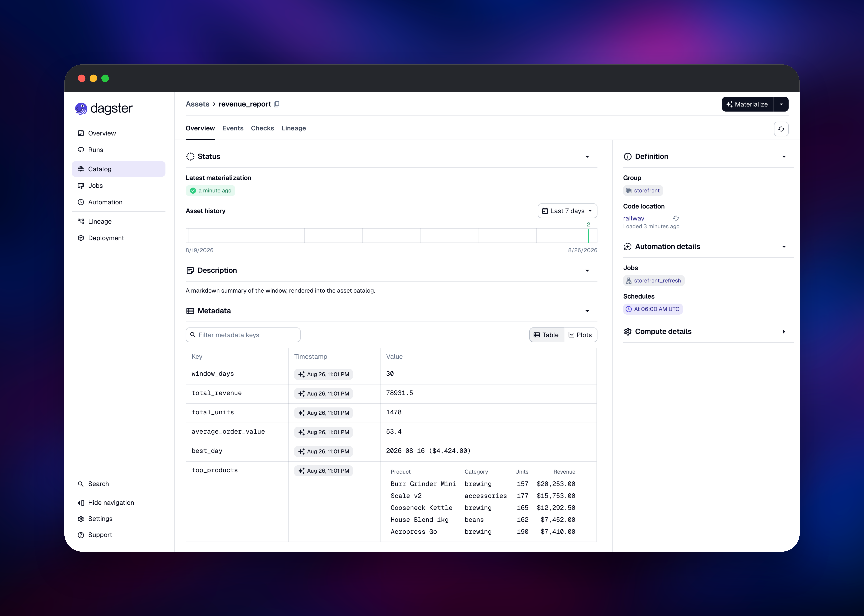Click the macOS green fullscreen button
Viewport: 864px width, 616px height.
(x=105, y=78)
